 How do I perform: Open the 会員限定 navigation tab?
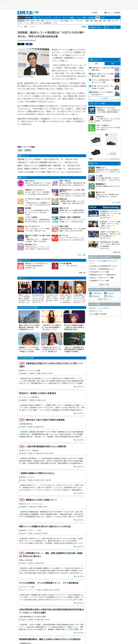click(x=28, y=18)
